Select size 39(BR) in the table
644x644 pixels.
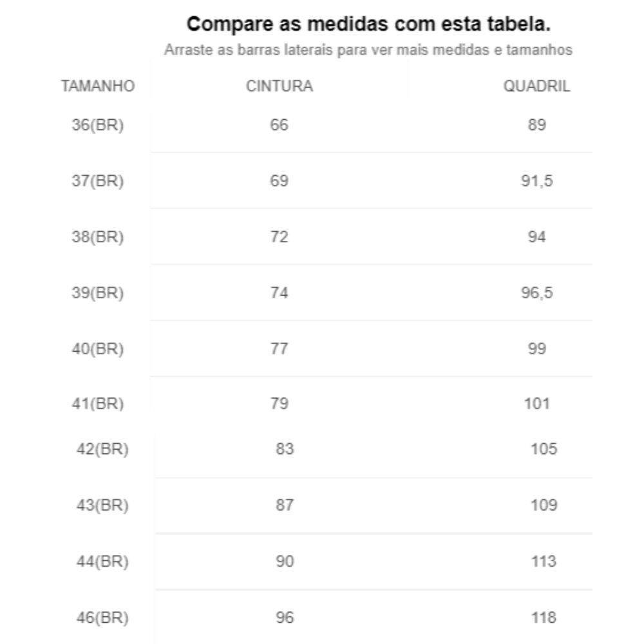click(97, 293)
